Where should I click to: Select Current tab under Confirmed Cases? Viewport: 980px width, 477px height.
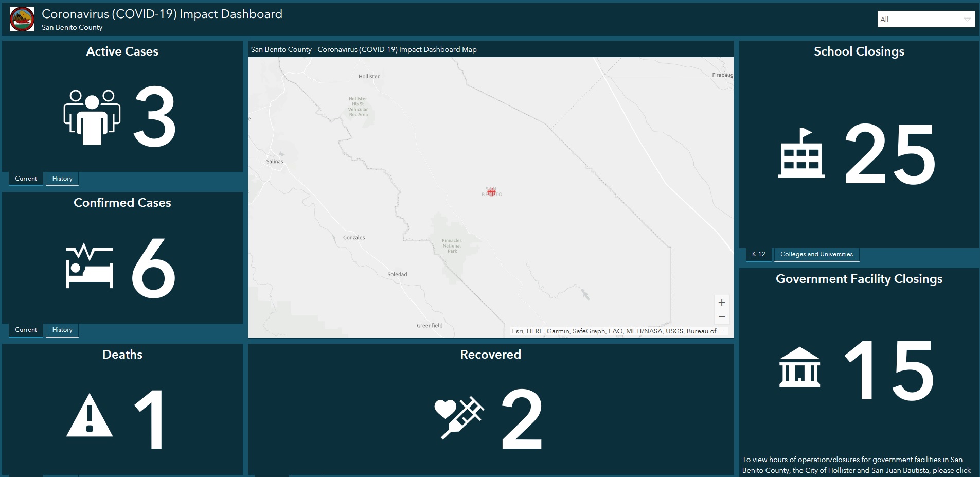26,330
